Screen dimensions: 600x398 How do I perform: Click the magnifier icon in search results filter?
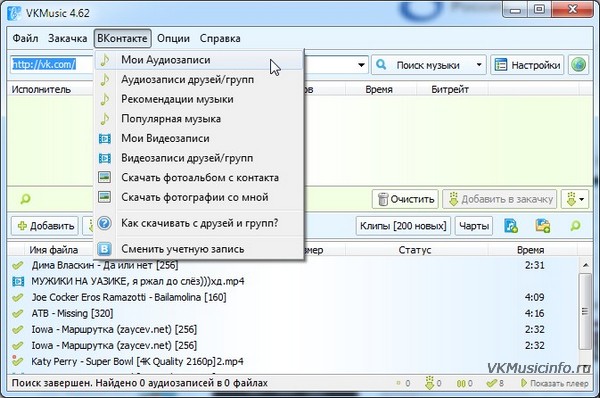tap(25, 199)
